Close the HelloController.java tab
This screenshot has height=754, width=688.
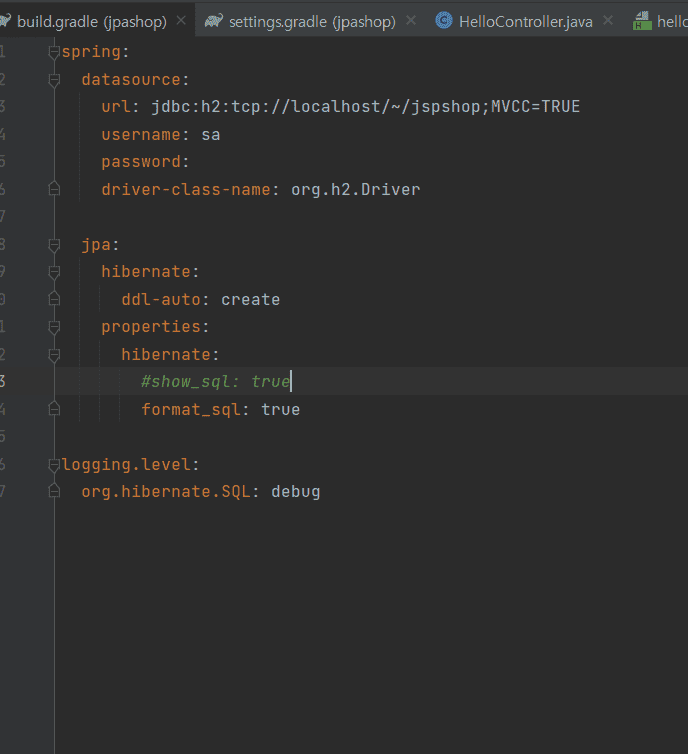(x=607, y=20)
